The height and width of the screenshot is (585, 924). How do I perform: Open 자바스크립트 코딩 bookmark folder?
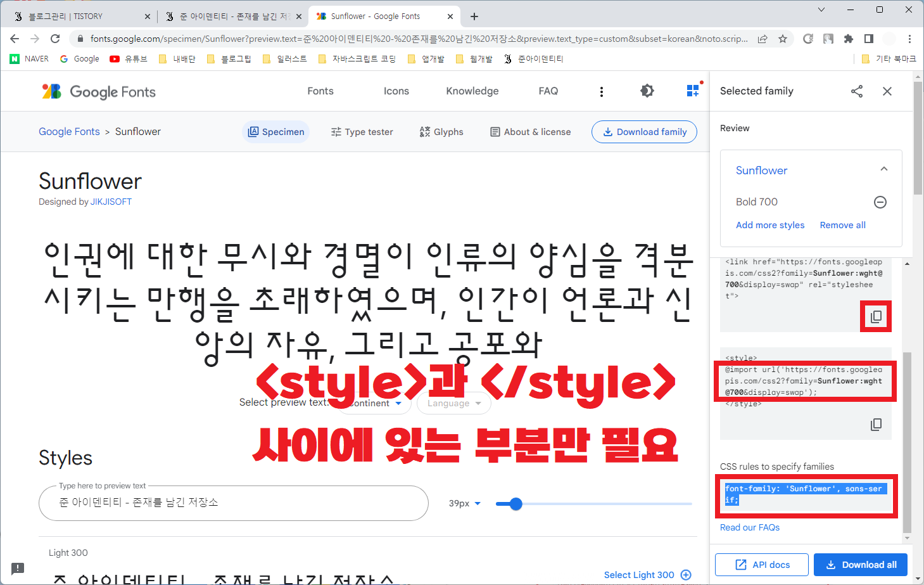click(x=357, y=59)
